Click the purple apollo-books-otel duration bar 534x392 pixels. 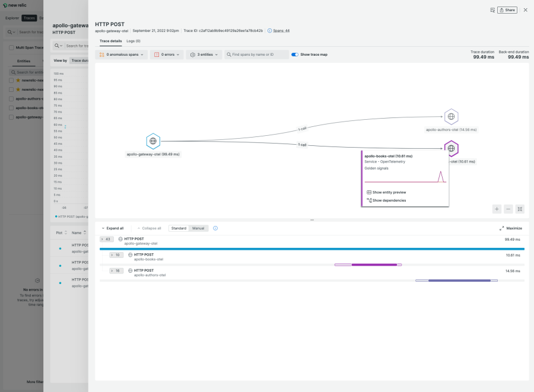pyautogui.click(x=368, y=264)
